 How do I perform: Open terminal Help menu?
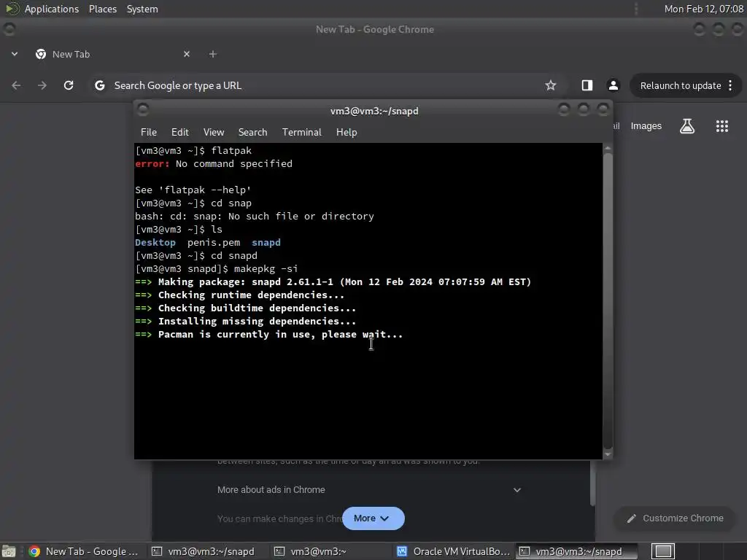coord(347,133)
